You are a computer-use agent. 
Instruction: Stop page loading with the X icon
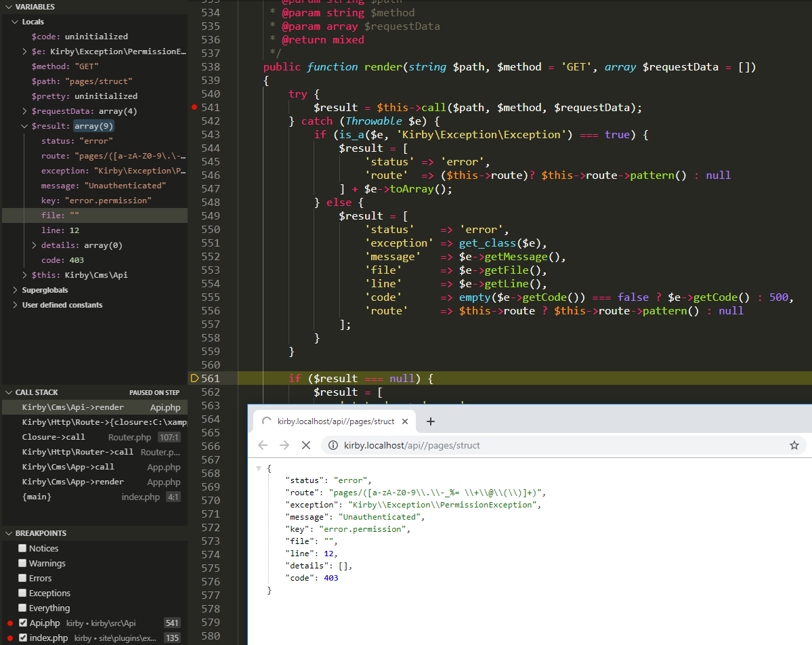[x=306, y=445]
